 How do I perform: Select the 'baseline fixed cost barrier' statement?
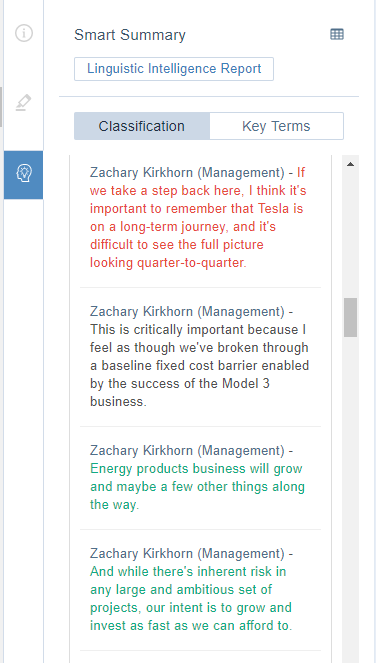point(199,366)
